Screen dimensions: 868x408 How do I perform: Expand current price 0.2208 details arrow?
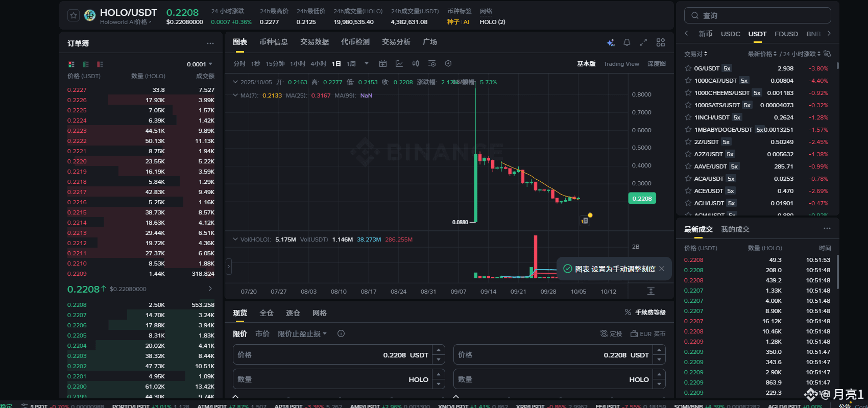tap(210, 289)
